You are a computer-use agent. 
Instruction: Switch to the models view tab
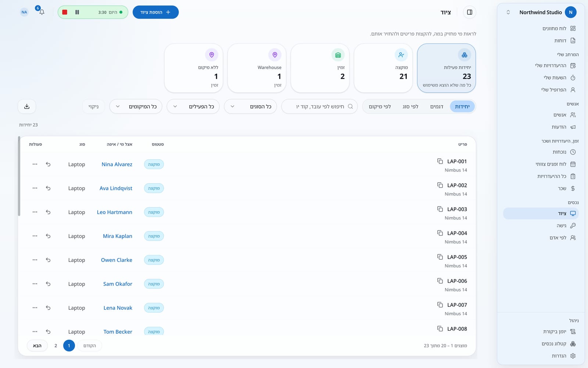click(x=437, y=106)
